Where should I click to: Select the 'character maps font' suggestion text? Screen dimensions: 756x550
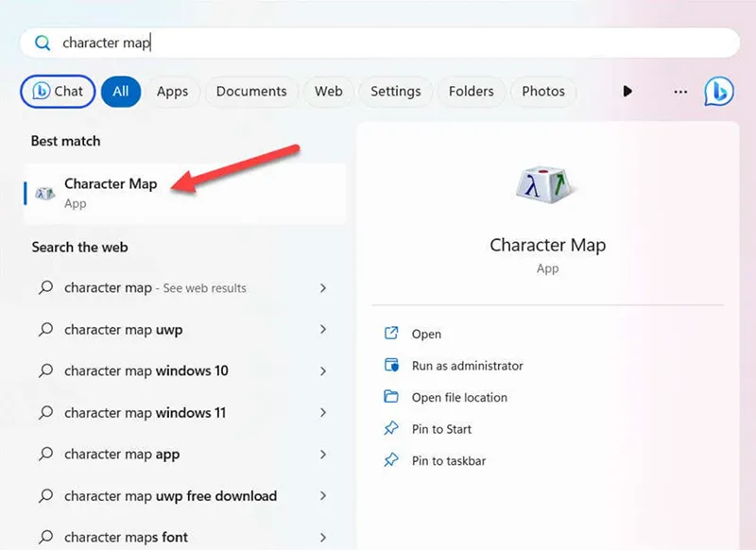pos(127,537)
